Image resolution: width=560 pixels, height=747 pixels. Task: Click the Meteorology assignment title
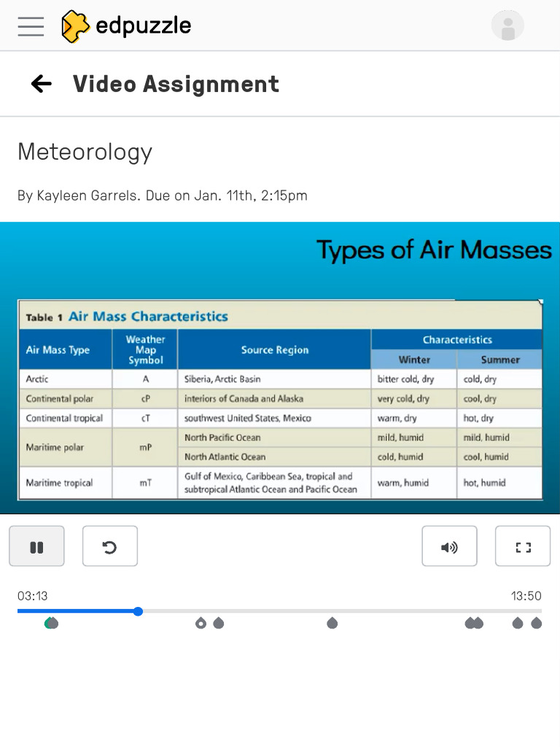(x=85, y=152)
